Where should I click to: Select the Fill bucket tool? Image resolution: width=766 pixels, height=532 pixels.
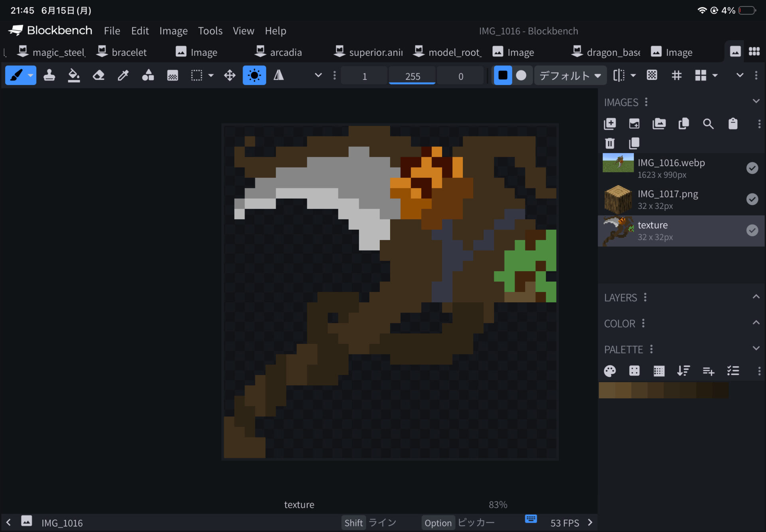pos(74,75)
